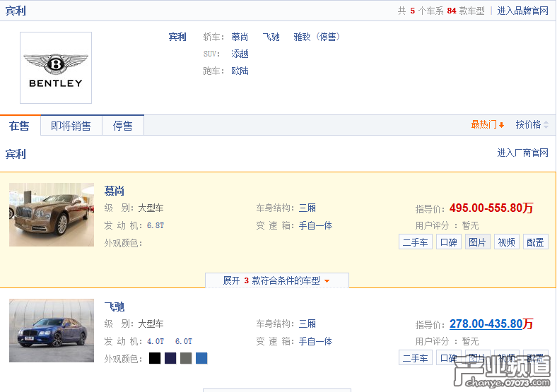557x392 pixels.
Task: Select the blue exterior color swatch
Action: click(201, 358)
